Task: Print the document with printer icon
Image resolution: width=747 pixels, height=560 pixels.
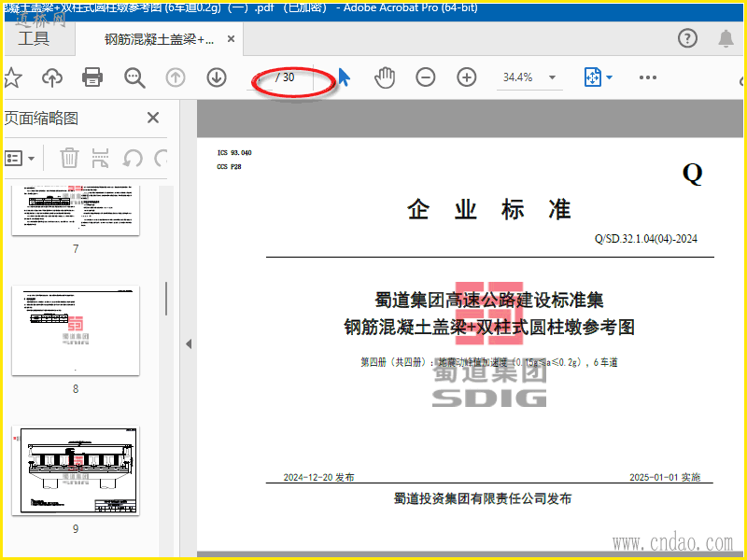Action: pyautogui.click(x=92, y=77)
